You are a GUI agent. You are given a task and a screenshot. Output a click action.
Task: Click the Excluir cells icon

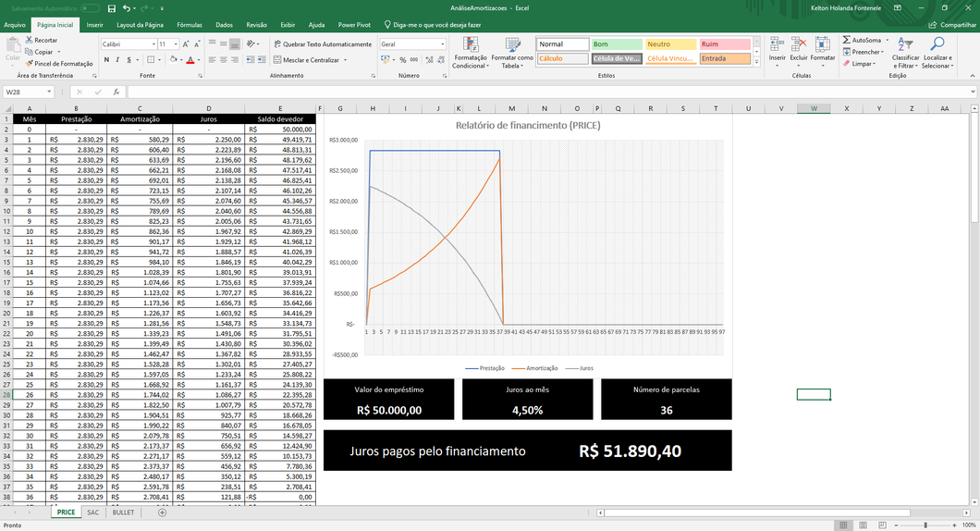click(799, 49)
